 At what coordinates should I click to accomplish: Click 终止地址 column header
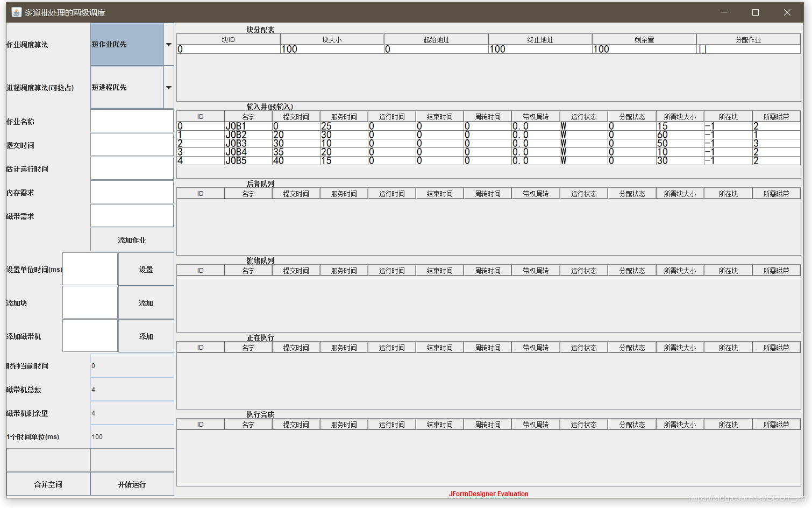tap(540, 39)
